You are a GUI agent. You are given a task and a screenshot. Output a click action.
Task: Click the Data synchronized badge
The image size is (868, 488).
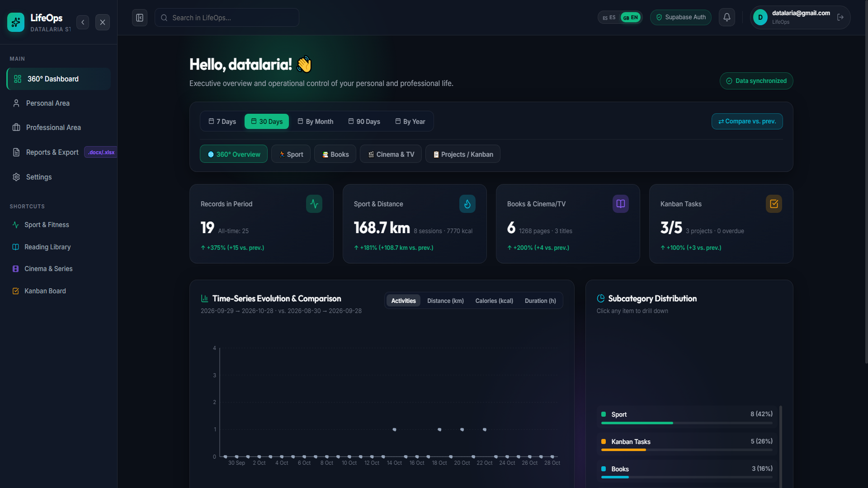click(756, 81)
